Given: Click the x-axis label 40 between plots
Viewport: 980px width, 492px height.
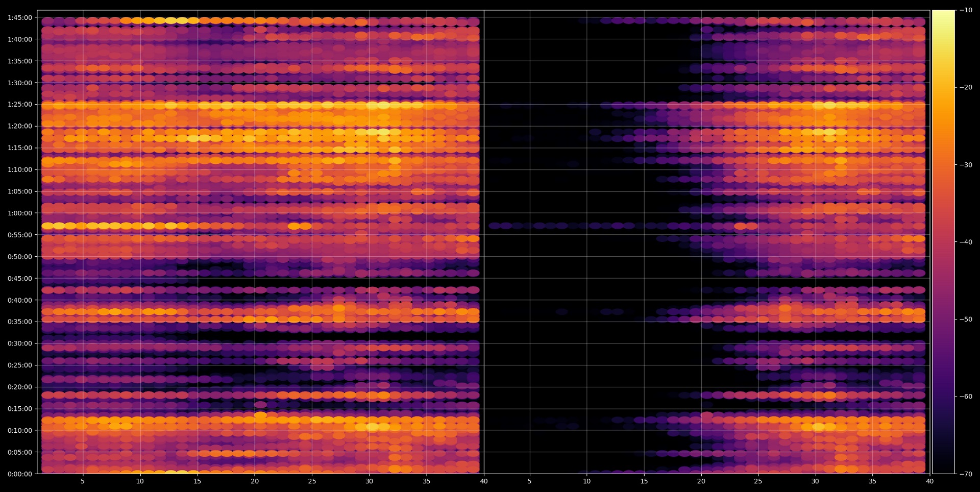Looking at the screenshot, I should click(484, 481).
